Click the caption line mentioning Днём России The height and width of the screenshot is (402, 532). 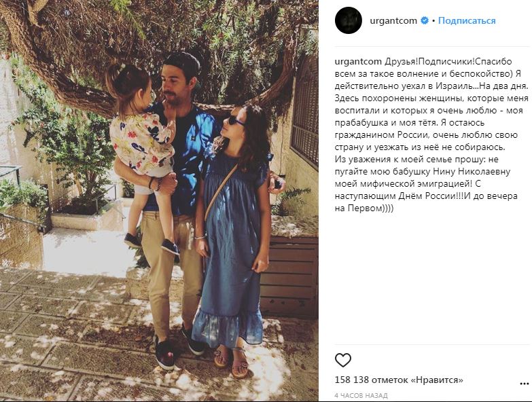[x=426, y=196]
